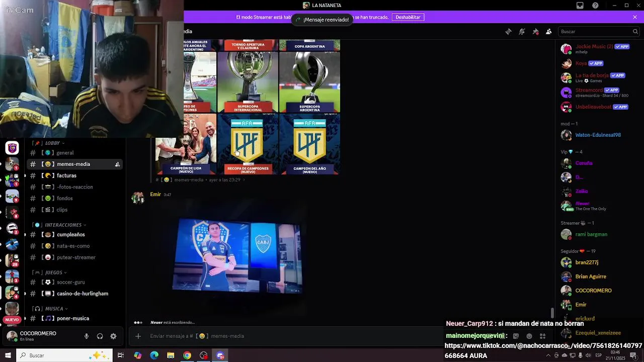This screenshot has width=644, height=362.
Task: Dismiss the purple Streamer mode banner
Action: [x=635, y=17]
